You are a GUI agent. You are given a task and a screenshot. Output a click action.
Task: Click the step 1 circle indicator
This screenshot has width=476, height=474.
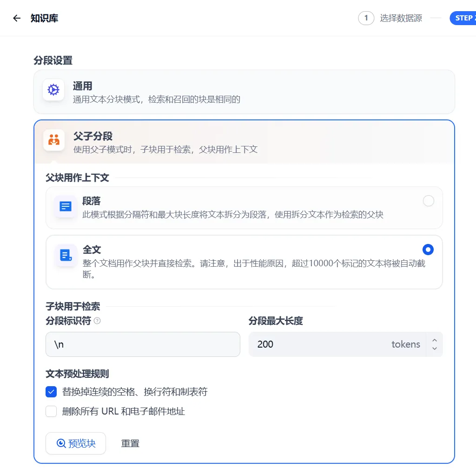point(366,18)
